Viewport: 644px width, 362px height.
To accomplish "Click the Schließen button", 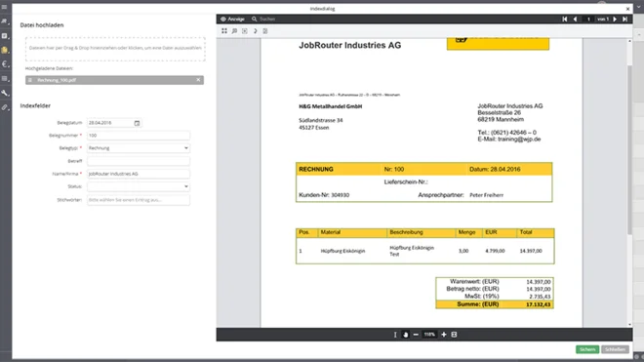I will point(615,349).
